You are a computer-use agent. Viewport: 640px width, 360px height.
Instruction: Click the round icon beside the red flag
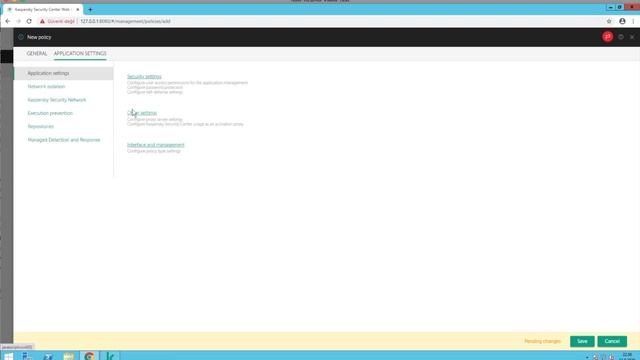(x=621, y=37)
